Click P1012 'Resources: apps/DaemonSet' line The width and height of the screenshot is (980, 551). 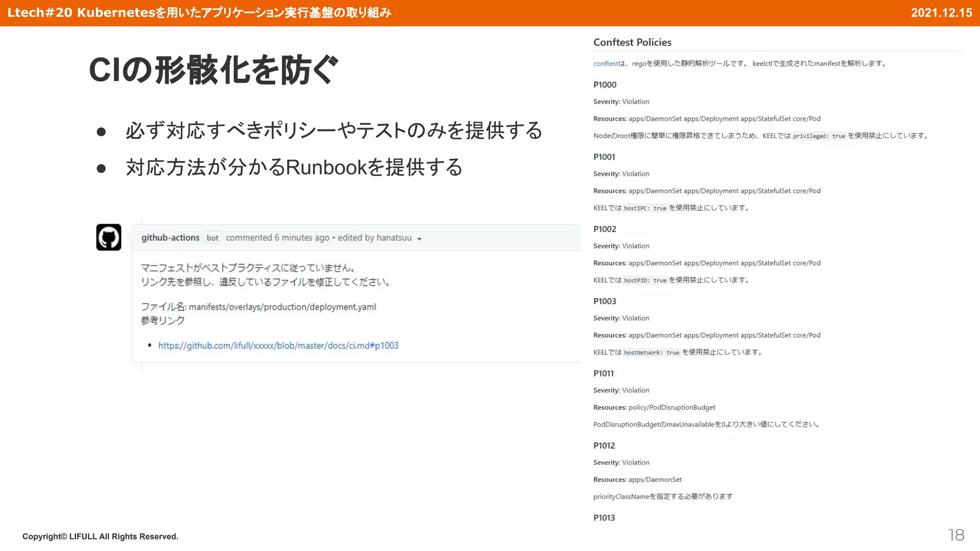(x=637, y=480)
